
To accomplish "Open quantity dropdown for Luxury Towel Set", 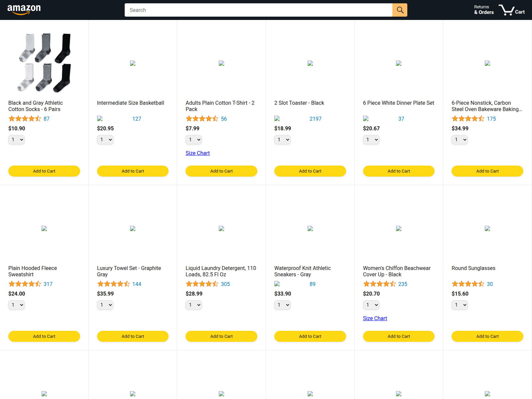I will coord(105,305).
